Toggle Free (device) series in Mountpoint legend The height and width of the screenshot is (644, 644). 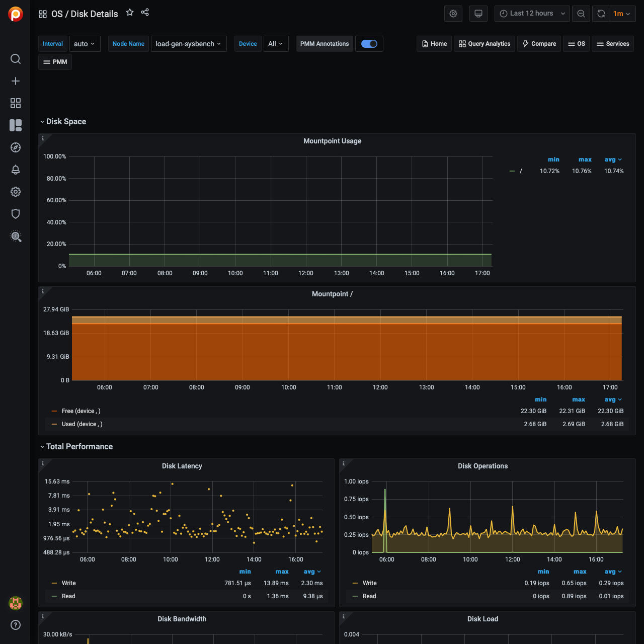point(80,411)
